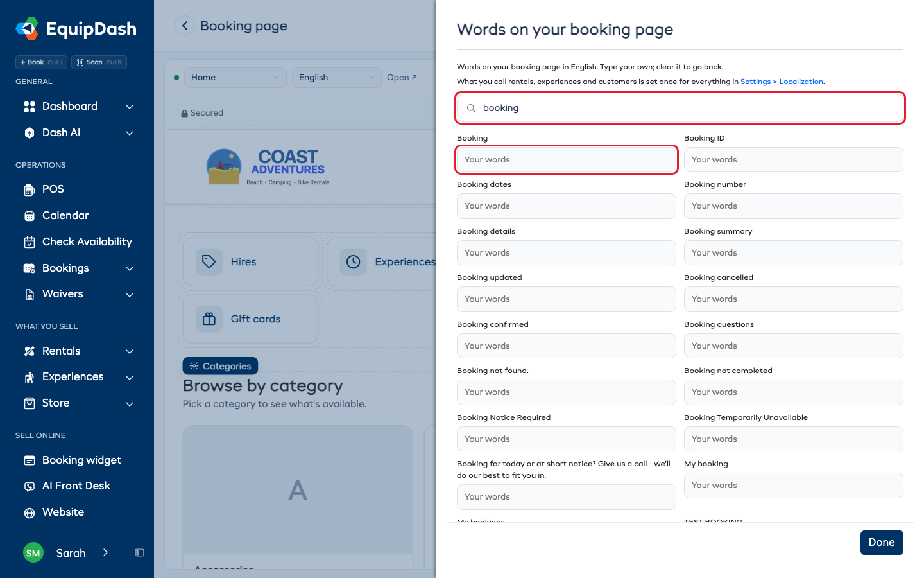
Task: Expand the Dash AI chevron
Action: coord(130,133)
